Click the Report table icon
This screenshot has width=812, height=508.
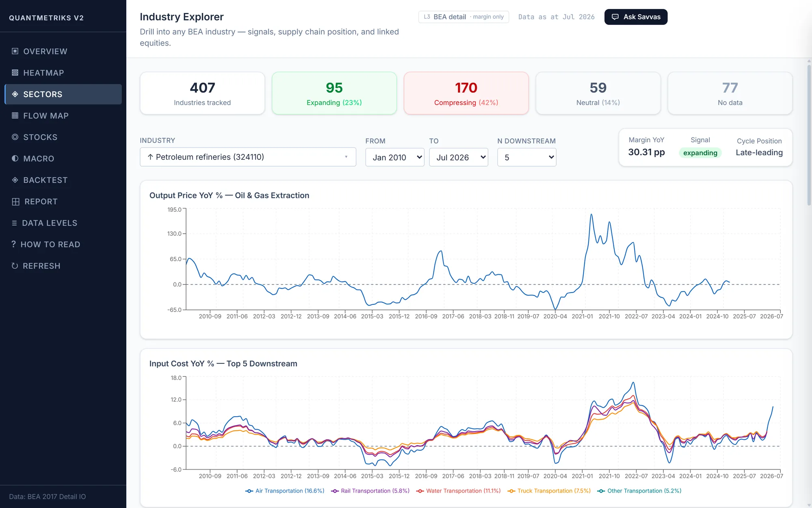(x=16, y=202)
